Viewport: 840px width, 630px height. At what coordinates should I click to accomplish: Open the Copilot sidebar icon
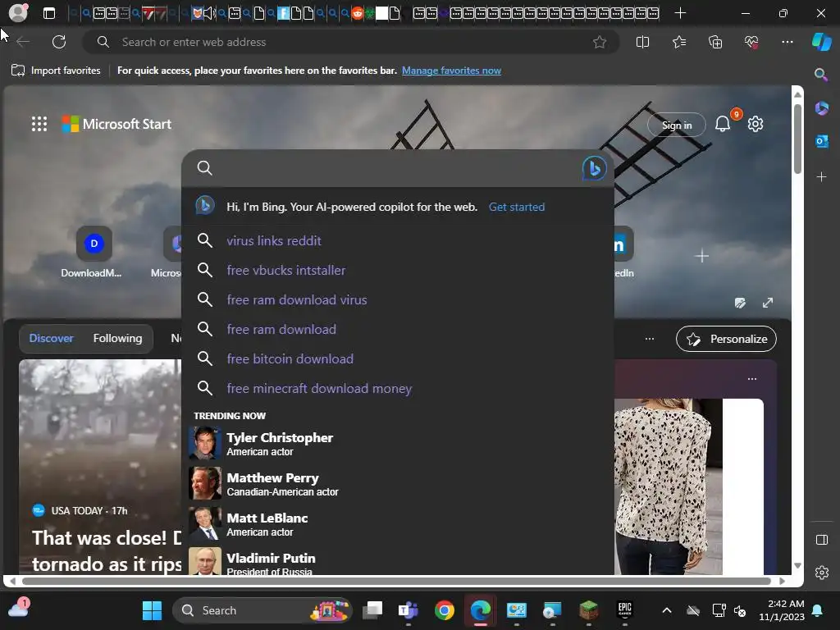(x=821, y=42)
